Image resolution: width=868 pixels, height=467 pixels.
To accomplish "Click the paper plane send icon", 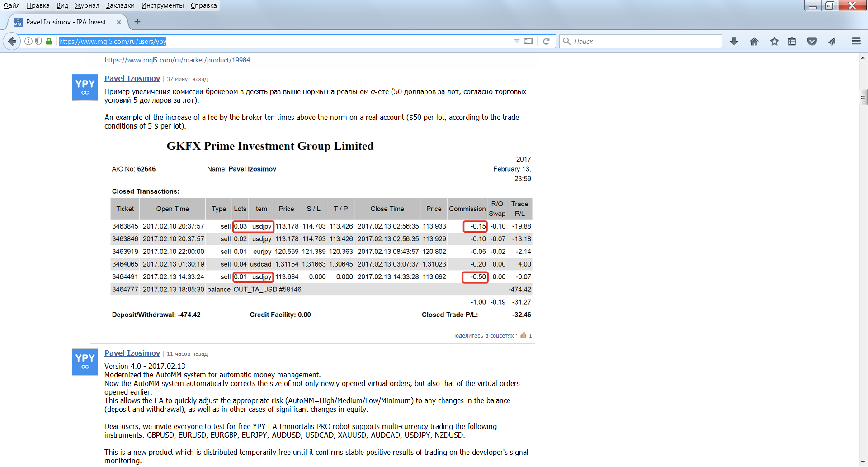I will click(x=832, y=41).
